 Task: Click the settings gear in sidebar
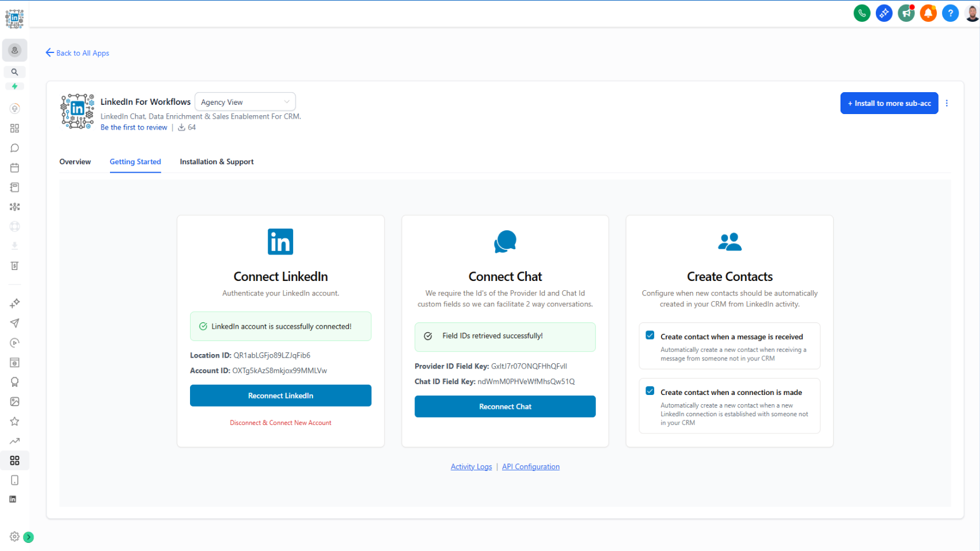tap(14, 537)
